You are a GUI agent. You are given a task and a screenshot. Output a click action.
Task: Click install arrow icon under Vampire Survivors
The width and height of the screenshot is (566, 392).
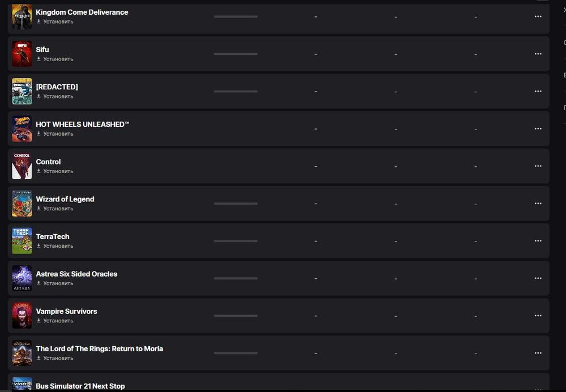[39, 320]
